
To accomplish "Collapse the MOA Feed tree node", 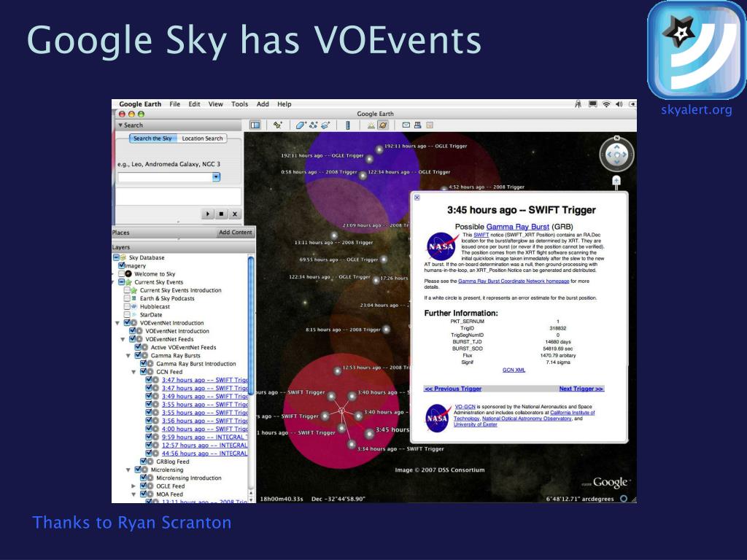I will (x=134, y=494).
